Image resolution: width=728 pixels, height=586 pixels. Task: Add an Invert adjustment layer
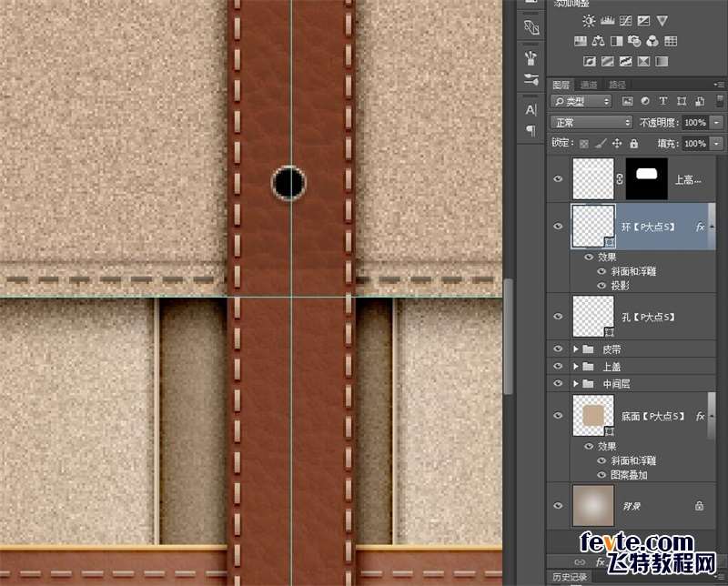point(590,61)
